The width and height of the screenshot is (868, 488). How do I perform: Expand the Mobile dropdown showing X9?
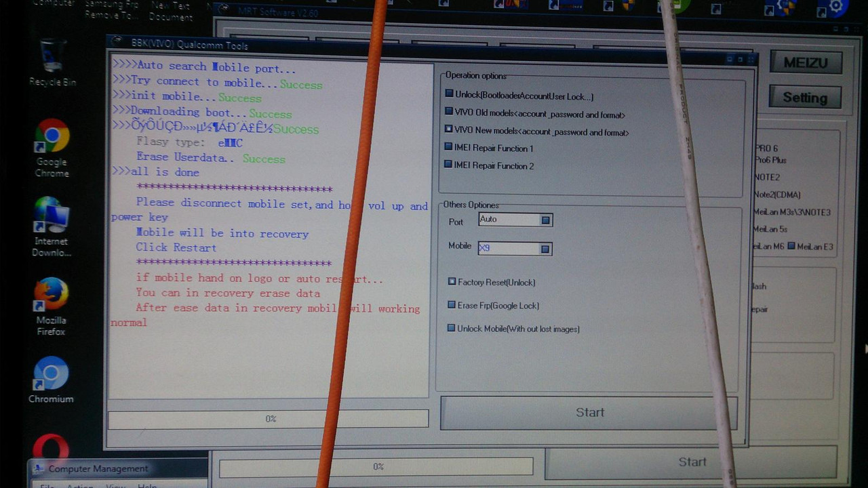pos(545,249)
